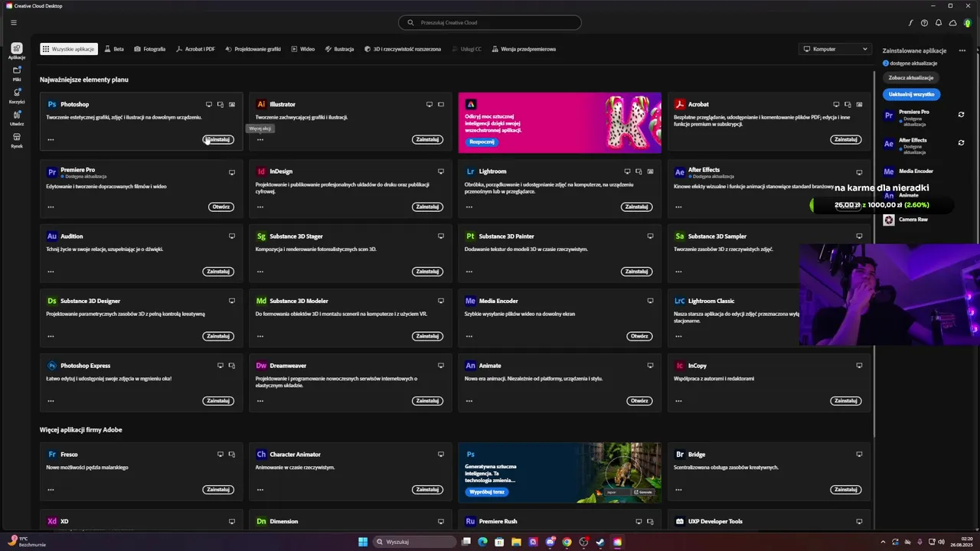The height and width of the screenshot is (551, 980).
Task: Click Otwórz for Premiere Pro
Action: click(x=220, y=207)
